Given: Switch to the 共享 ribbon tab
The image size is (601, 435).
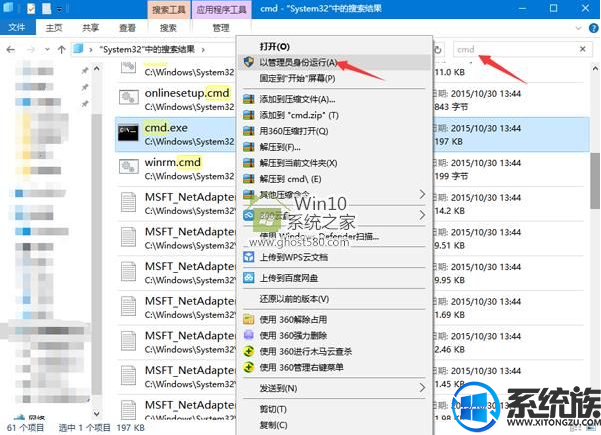Looking at the screenshot, I should pos(90,28).
